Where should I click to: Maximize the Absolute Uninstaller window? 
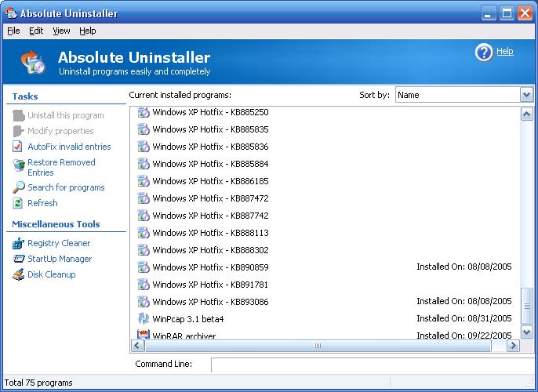pos(507,13)
